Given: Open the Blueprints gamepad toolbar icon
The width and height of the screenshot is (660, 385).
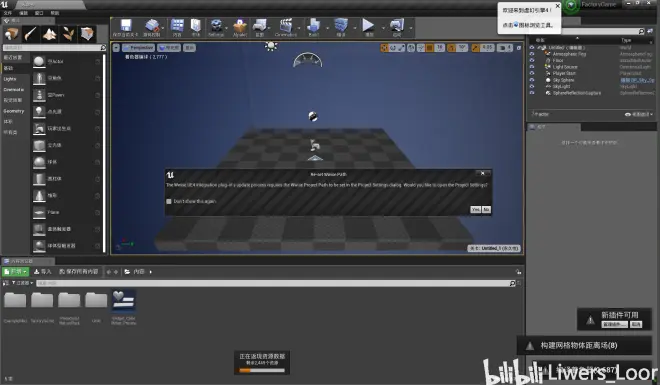Looking at the screenshot, I should click(x=260, y=25).
